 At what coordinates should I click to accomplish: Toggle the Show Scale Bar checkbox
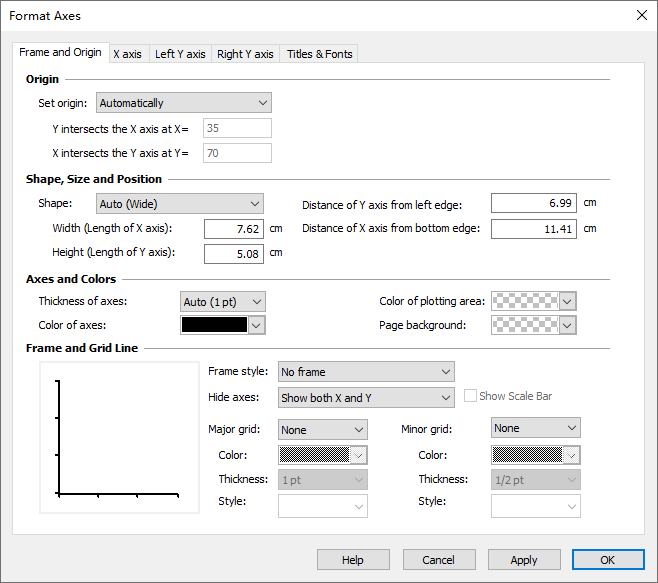click(471, 397)
